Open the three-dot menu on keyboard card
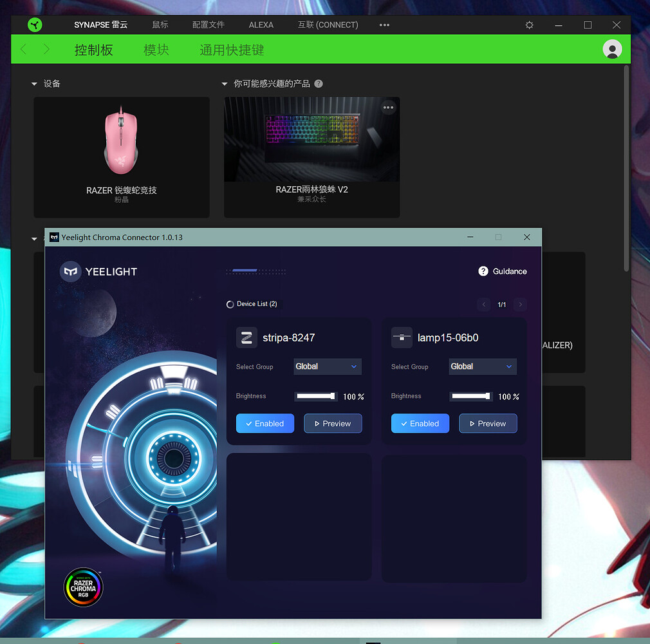 [x=389, y=108]
